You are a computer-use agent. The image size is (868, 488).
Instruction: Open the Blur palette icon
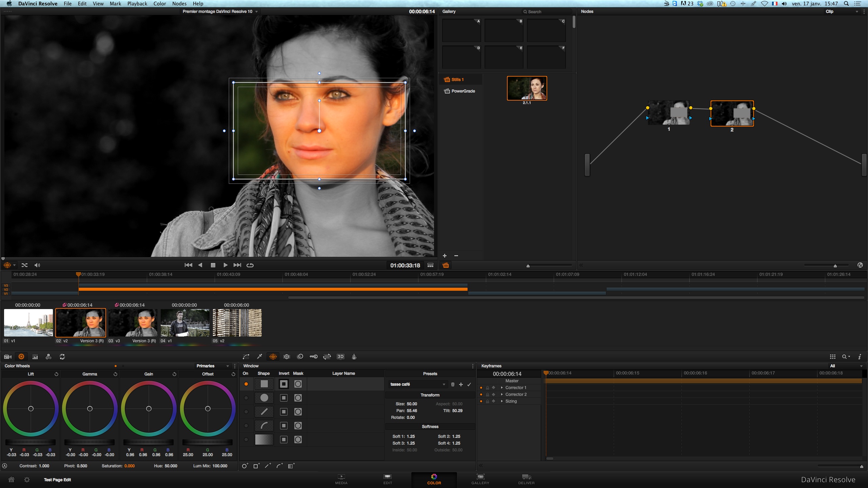300,357
